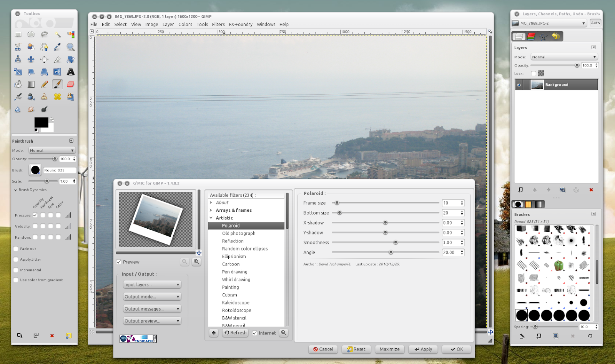
Task: Select the Pencil tool
Action: click(x=44, y=84)
